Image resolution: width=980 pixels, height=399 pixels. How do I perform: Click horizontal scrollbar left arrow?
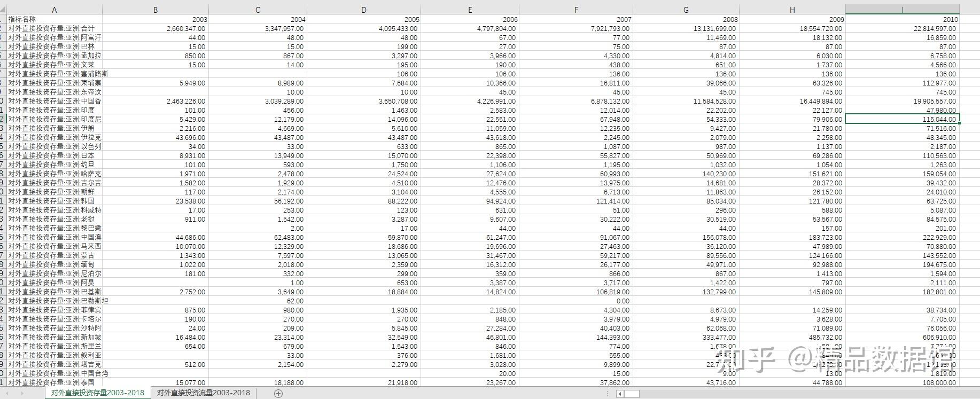620,394
